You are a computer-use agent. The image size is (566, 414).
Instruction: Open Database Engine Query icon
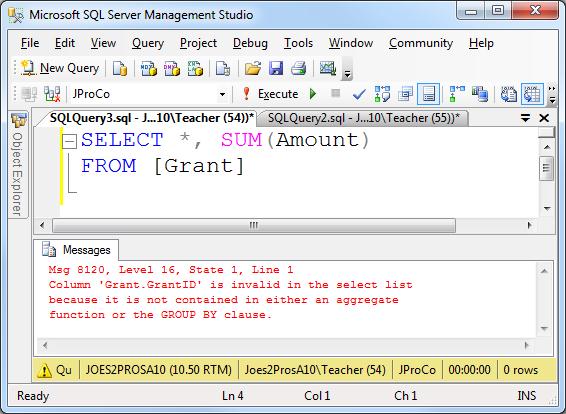(x=120, y=68)
